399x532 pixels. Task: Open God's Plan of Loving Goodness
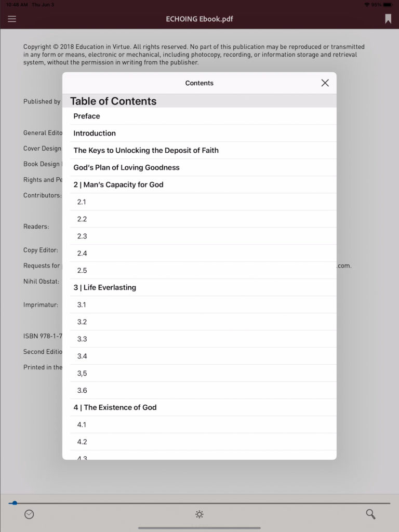click(126, 167)
